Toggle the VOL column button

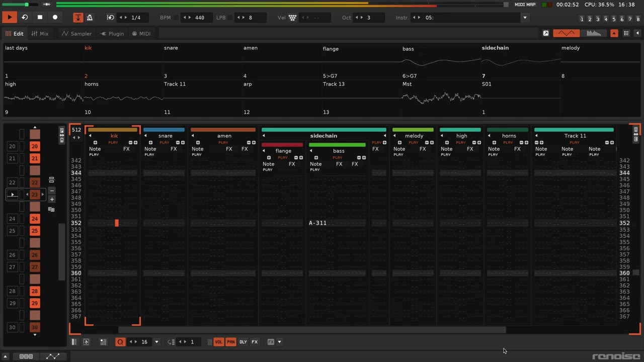tap(219, 342)
